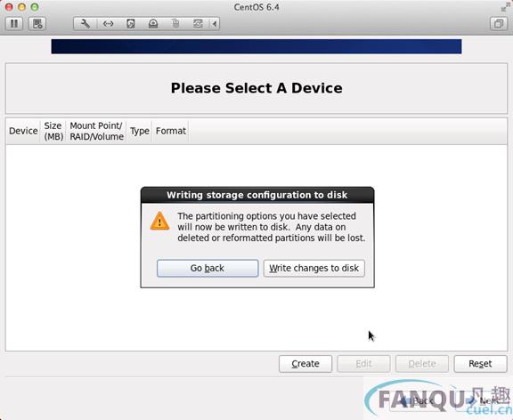Open the sharing/sync device icon
Screen dimensions: 513x420
(x=198, y=23)
